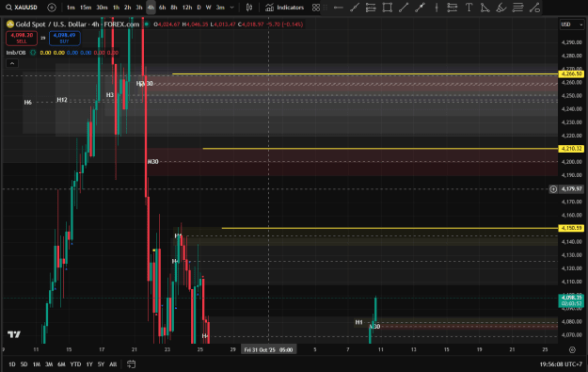Image resolution: width=588 pixels, height=372 pixels.
Task: Select the All date range
Action: [113, 364]
